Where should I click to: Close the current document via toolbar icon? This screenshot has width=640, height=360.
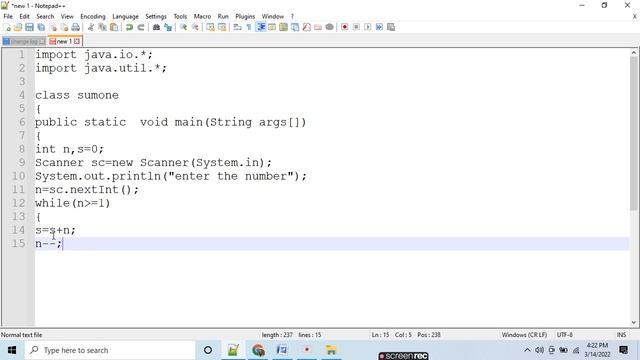pos(53,27)
